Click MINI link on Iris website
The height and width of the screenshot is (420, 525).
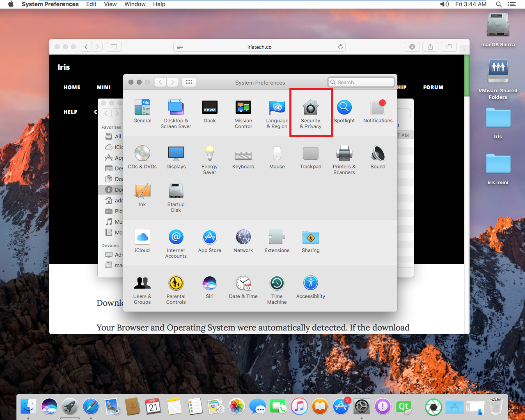point(103,87)
